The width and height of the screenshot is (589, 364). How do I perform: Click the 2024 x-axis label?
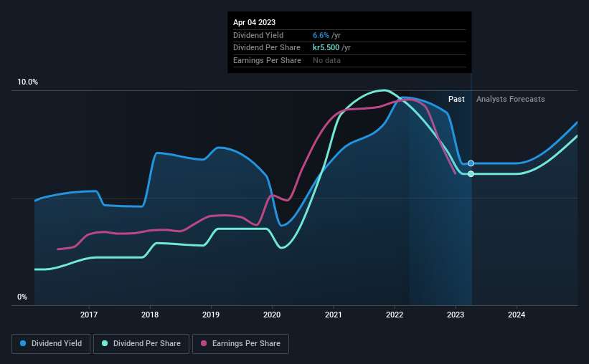click(x=517, y=315)
